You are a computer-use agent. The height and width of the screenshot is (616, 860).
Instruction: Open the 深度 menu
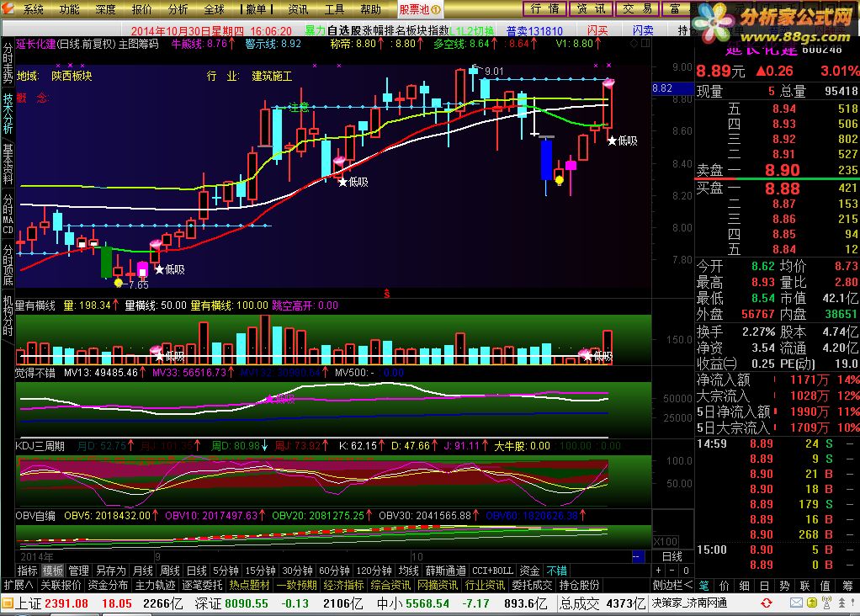pyautogui.click(x=105, y=9)
